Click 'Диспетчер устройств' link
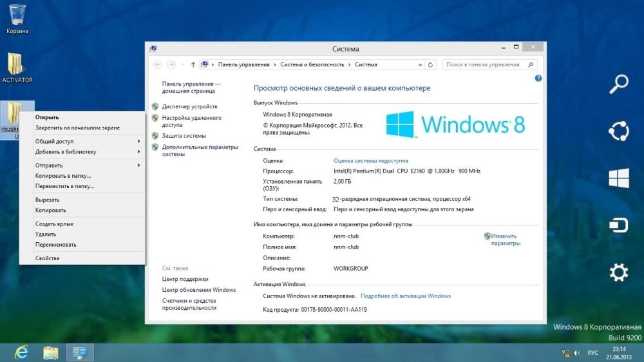Image resolution: width=644 pixels, height=362 pixels. point(189,106)
